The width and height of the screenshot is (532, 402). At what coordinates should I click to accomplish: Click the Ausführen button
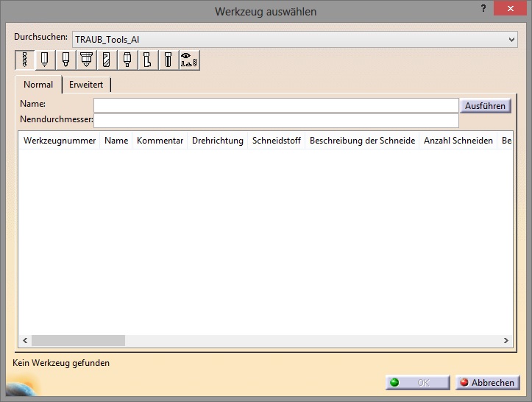485,106
